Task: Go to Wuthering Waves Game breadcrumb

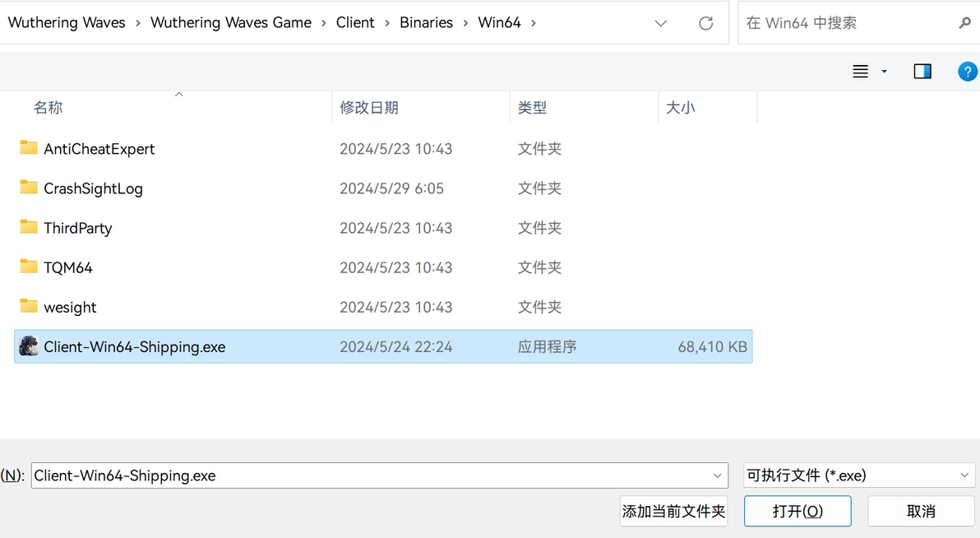Action: pyautogui.click(x=231, y=22)
